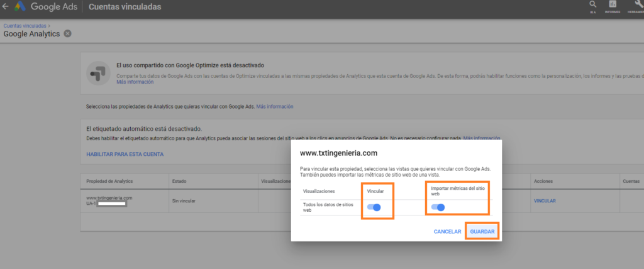Click the dialog title www.txtingenieria.com
The height and width of the screenshot is (269, 644).
339,153
